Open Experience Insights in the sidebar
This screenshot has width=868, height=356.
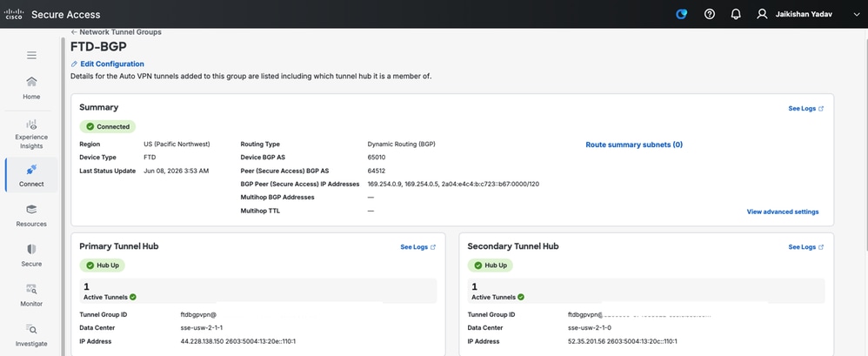pyautogui.click(x=31, y=134)
